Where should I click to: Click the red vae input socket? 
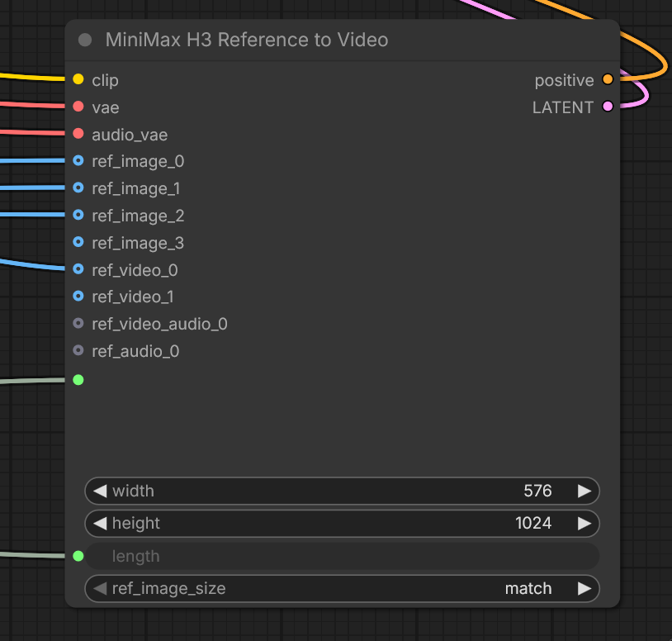tap(78, 107)
